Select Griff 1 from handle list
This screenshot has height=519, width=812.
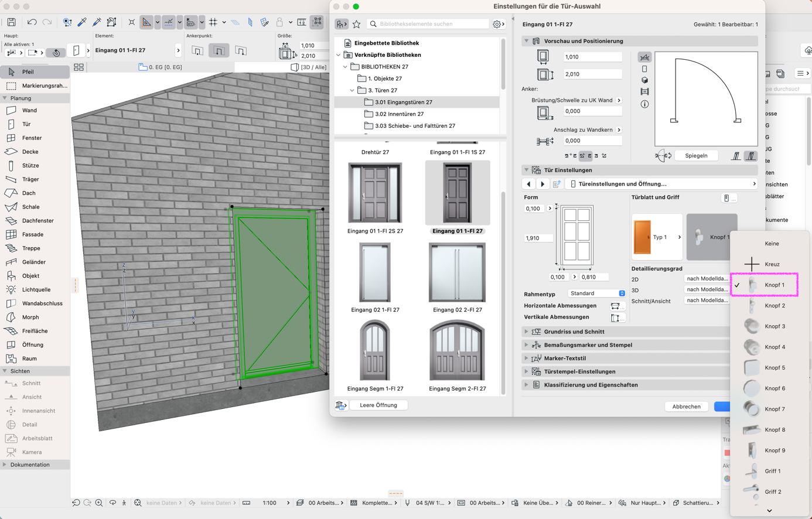(770, 471)
